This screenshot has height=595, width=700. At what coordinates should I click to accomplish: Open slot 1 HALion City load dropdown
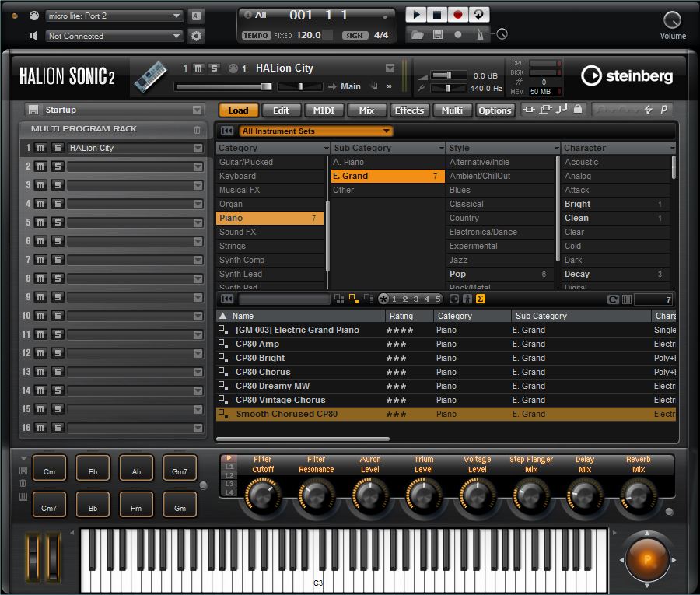[198, 149]
